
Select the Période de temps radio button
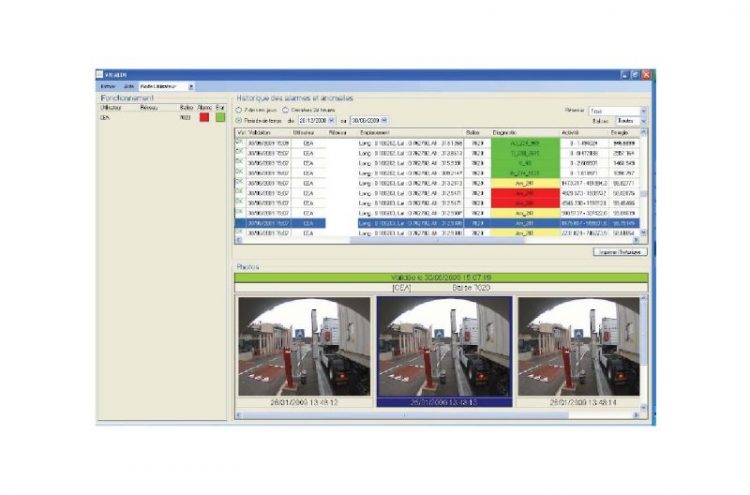tap(239, 121)
